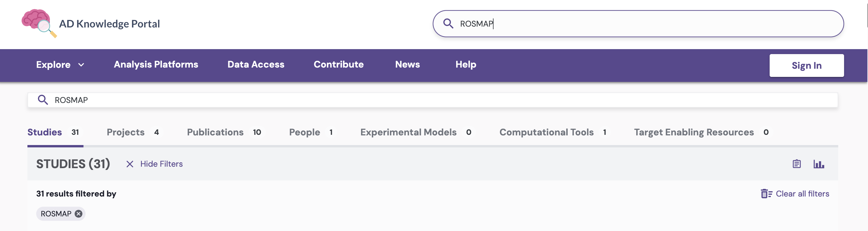Image resolution: width=868 pixels, height=231 pixels.
Task: Click the '31 results filtered by' text
Action: pyautogui.click(x=76, y=194)
